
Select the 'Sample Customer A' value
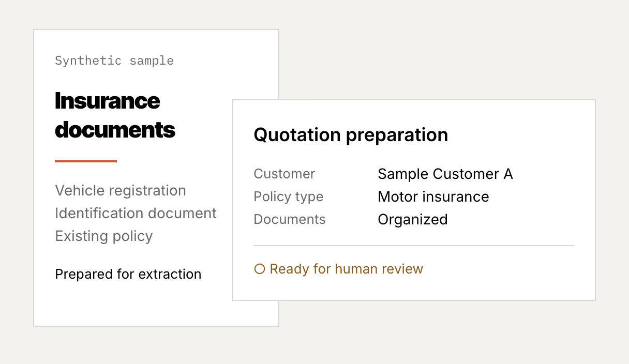tap(445, 174)
